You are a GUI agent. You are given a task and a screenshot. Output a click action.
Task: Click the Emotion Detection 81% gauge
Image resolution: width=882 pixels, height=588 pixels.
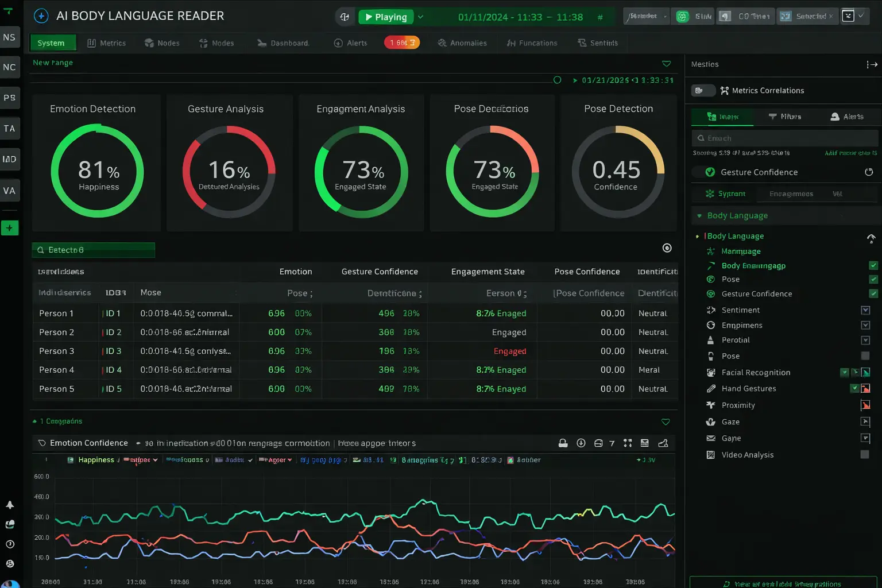point(97,171)
